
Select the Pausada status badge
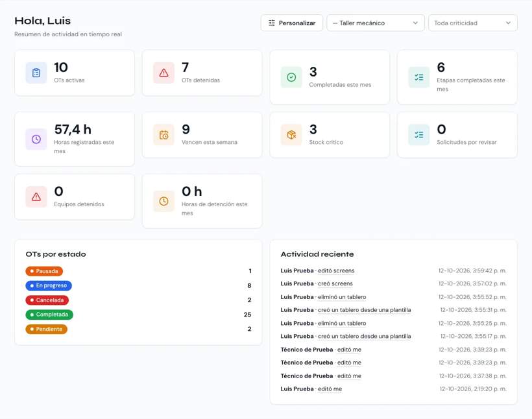coord(44,271)
